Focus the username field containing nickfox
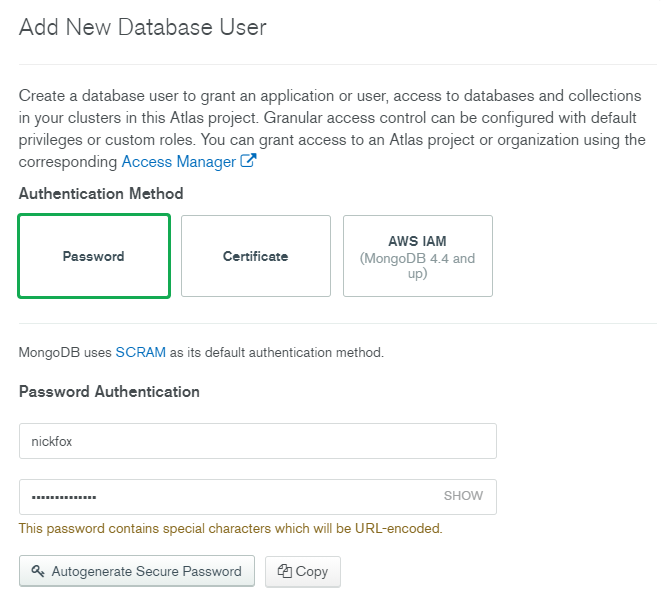663x600 pixels. pos(258,441)
